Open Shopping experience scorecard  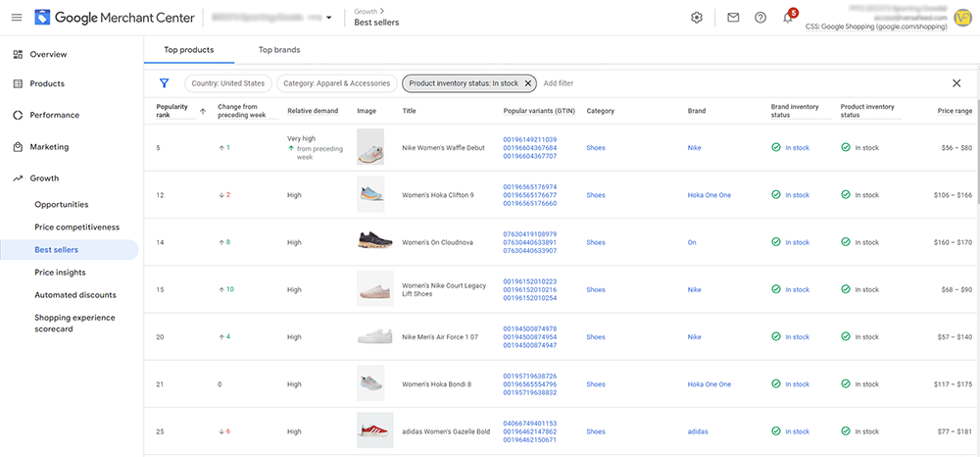coord(74,324)
